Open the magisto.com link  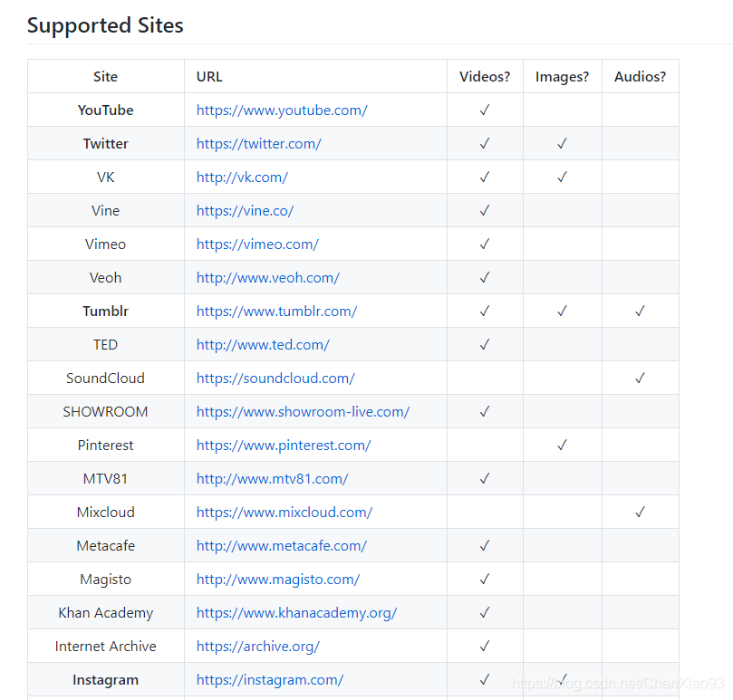[278, 580]
